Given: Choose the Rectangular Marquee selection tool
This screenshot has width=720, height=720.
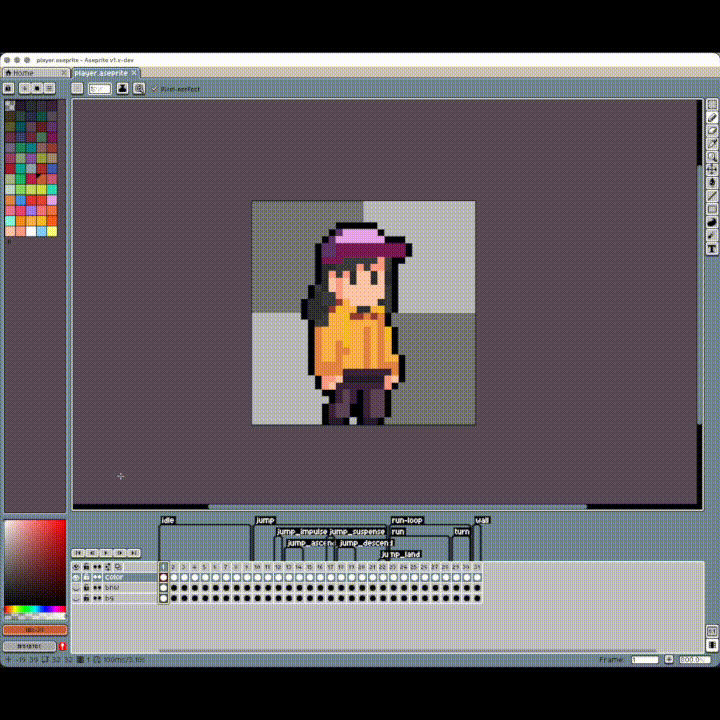Looking at the screenshot, I should pyautogui.click(x=712, y=105).
